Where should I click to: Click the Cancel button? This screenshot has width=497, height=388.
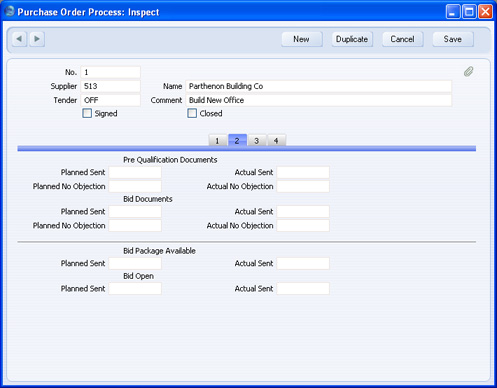[x=403, y=39]
